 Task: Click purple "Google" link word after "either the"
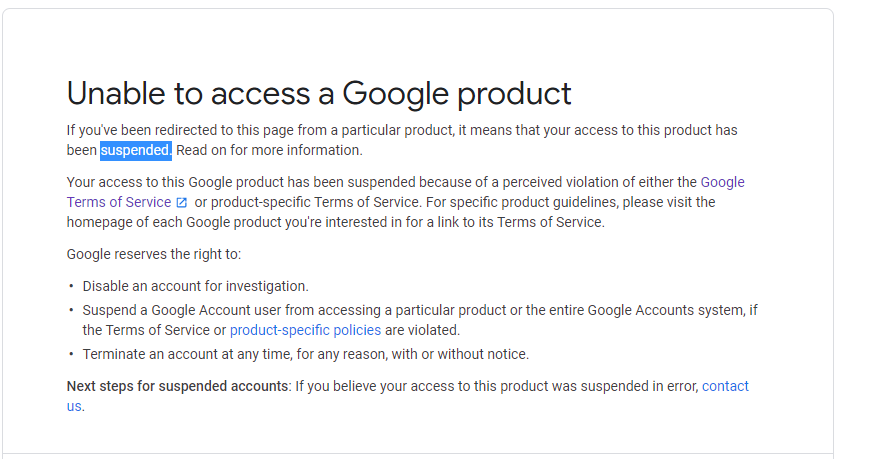pos(722,182)
